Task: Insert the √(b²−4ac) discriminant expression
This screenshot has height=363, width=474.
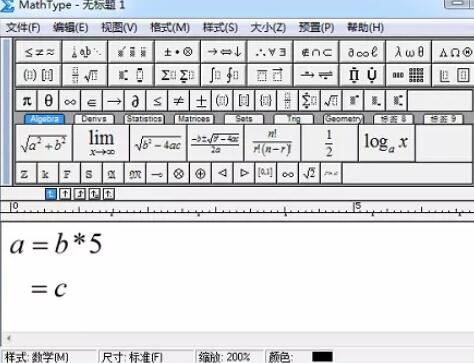Action: pos(158,143)
